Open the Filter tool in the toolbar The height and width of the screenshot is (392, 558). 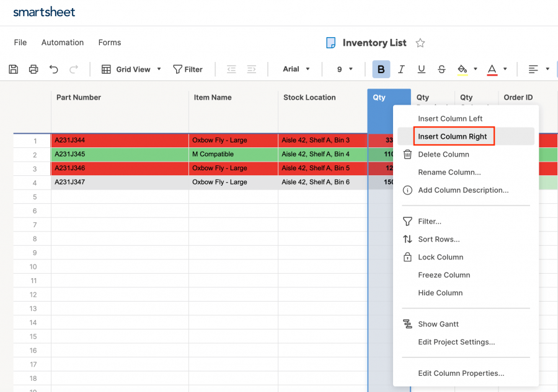pyautogui.click(x=188, y=69)
